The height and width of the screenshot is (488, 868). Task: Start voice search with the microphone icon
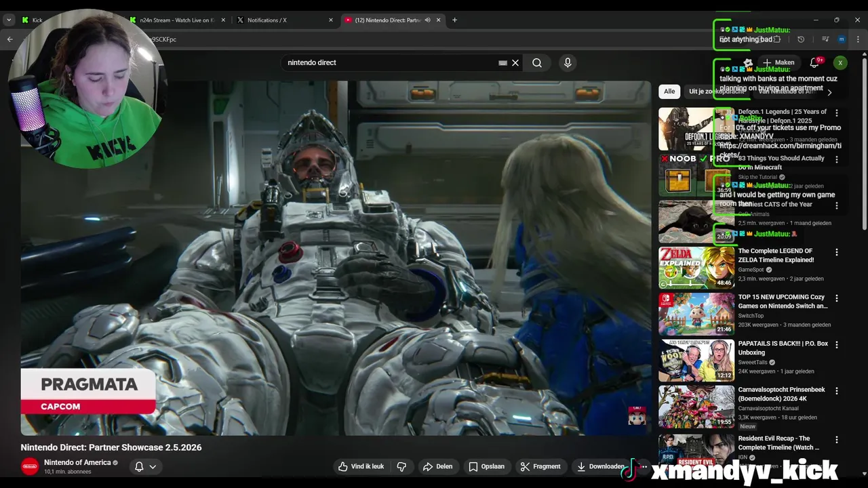568,63
